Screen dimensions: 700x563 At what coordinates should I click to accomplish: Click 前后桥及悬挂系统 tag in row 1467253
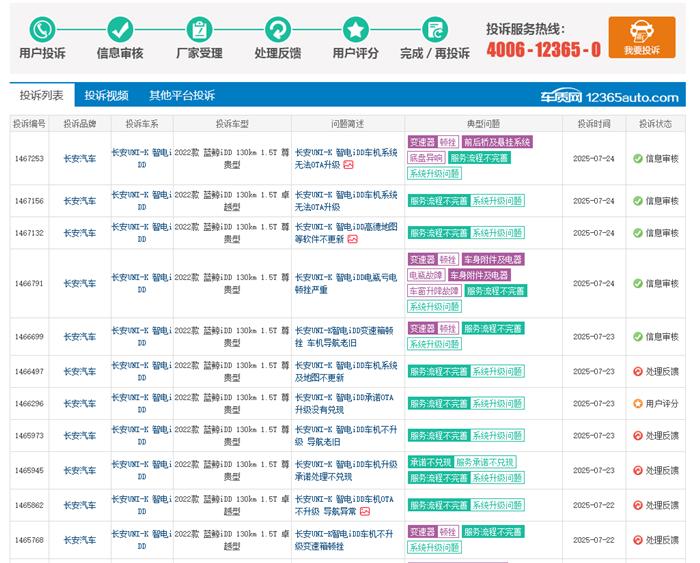[x=497, y=142]
